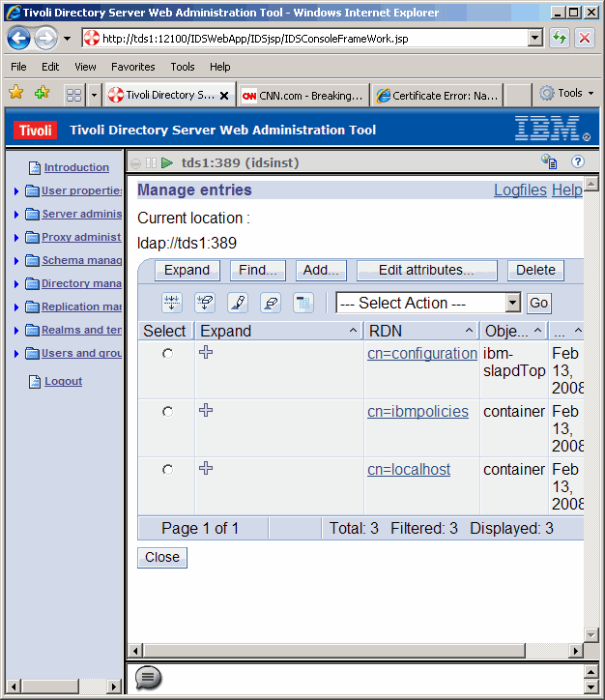Click the clear all filters icon
Screen dimensions: 605x700
[205, 303]
